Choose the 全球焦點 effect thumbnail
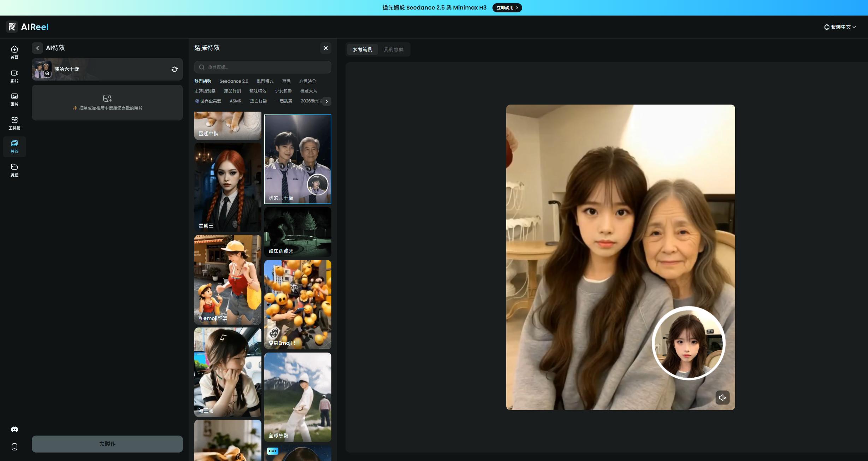The width and height of the screenshot is (868, 461). coord(298,397)
